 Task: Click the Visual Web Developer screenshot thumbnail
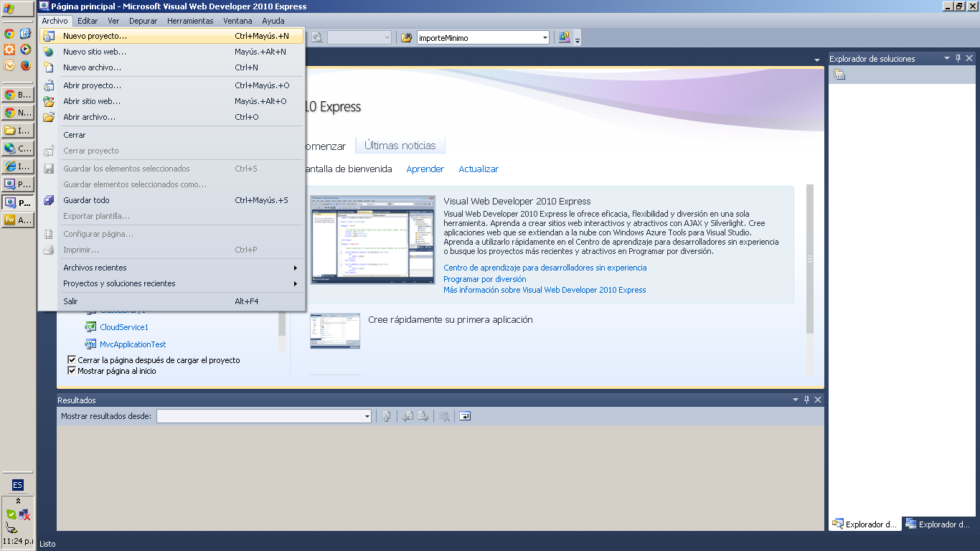[x=372, y=240]
